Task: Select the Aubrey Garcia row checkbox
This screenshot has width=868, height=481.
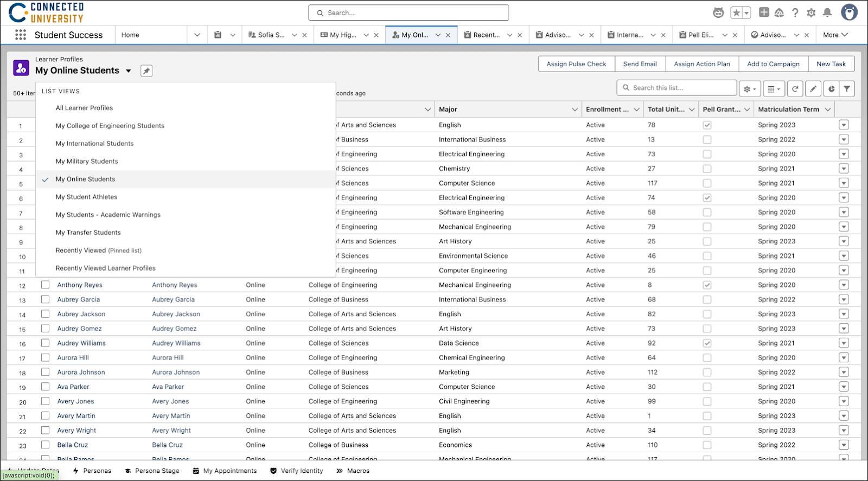Action: (46, 299)
